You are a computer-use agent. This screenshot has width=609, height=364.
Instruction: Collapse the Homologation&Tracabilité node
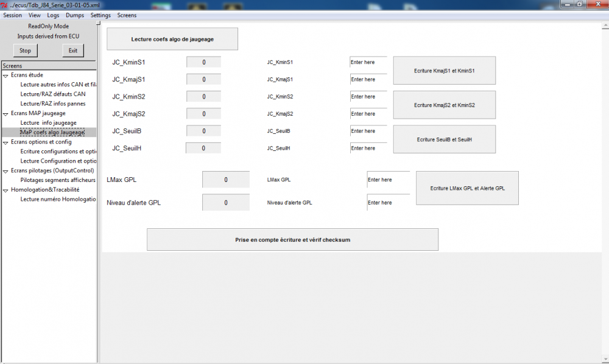(x=5, y=191)
